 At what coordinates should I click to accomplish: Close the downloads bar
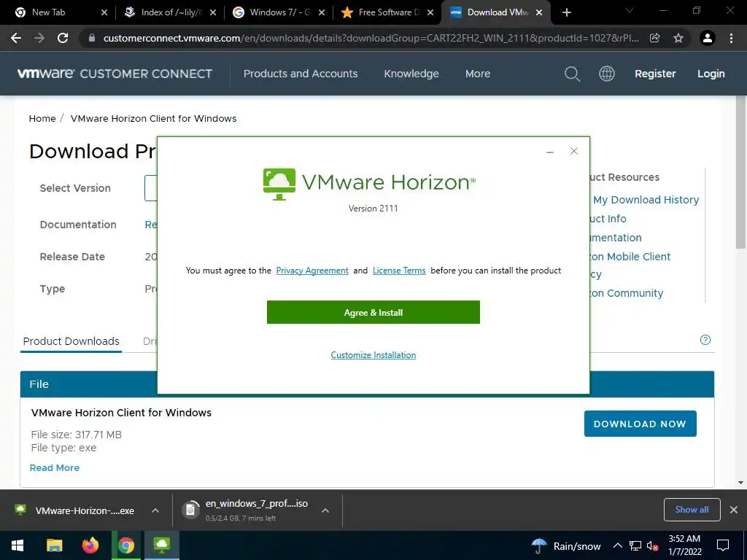[734, 510]
